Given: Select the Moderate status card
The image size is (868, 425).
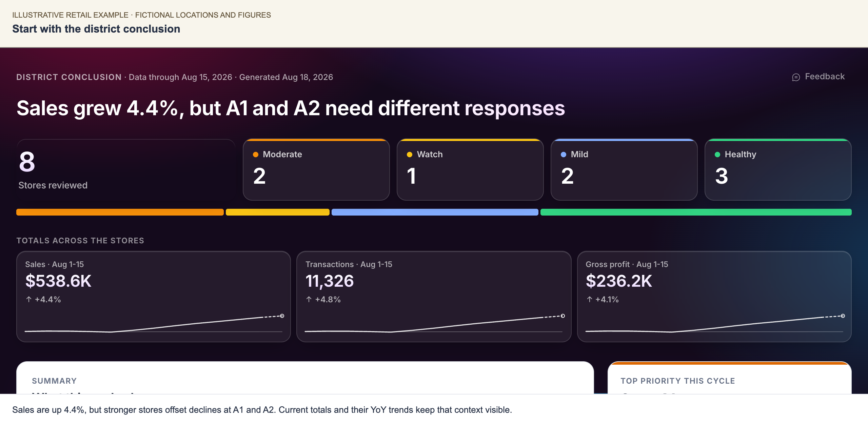Looking at the screenshot, I should pyautogui.click(x=316, y=169).
